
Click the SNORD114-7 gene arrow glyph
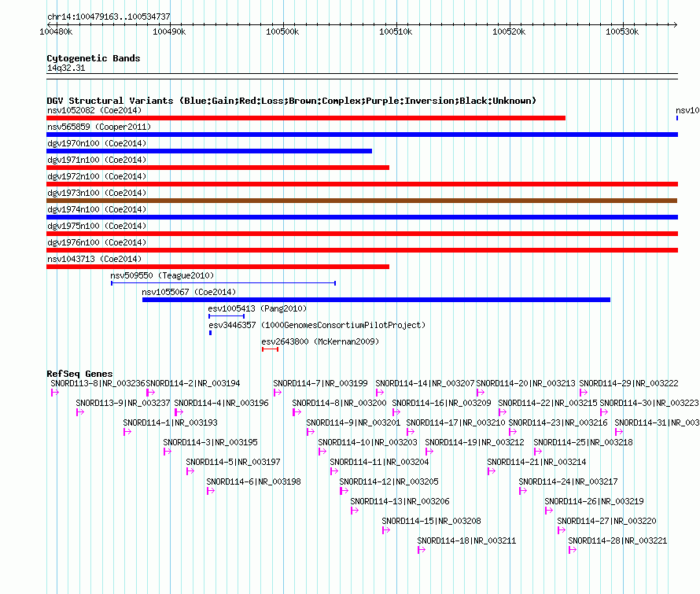(278, 393)
